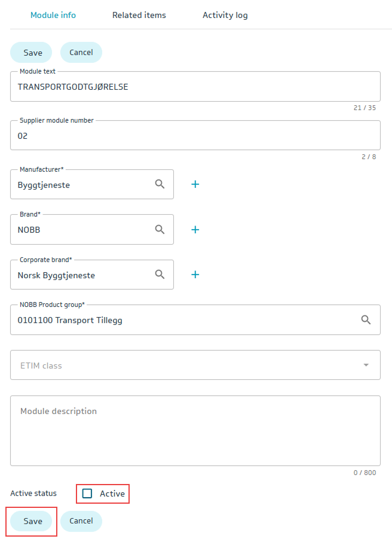Toggle the Active status checkbox

coord(88,494)
